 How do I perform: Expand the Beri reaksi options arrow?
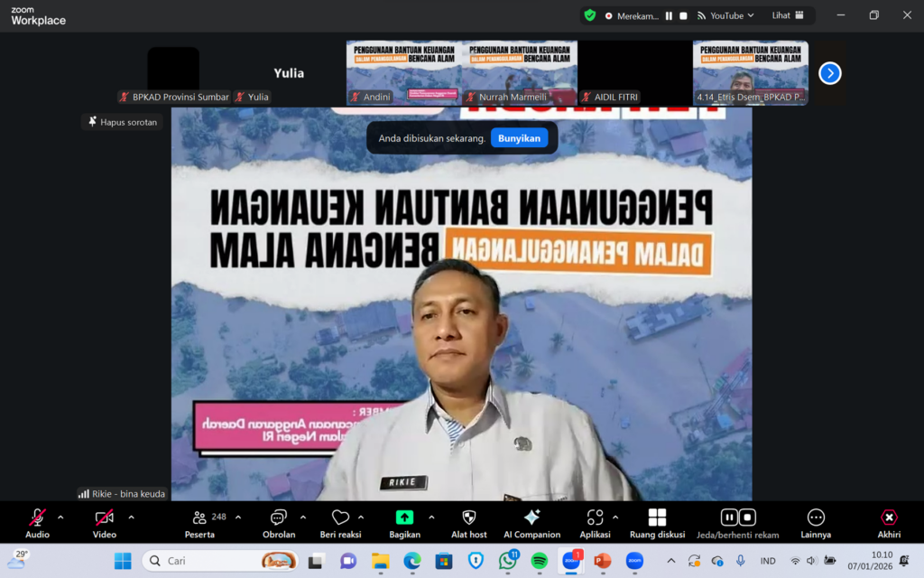(x=361, y=517)
